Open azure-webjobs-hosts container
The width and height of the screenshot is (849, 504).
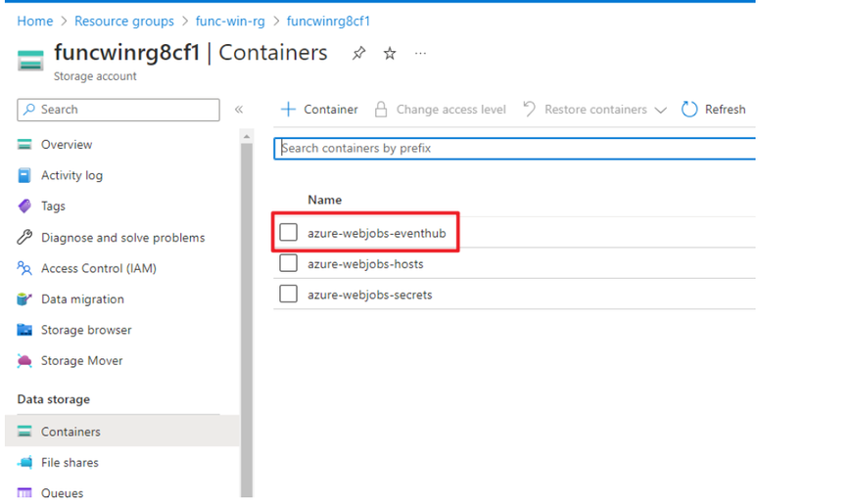pos(365,264)
